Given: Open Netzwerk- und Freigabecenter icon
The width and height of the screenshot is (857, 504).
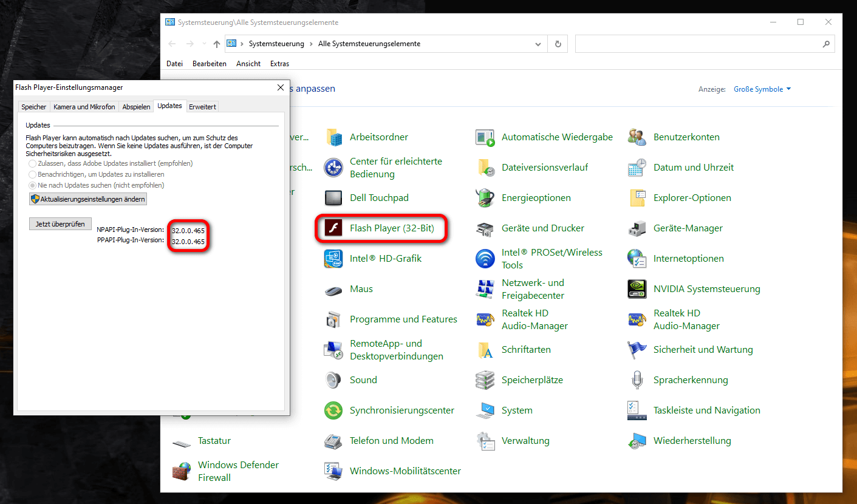Looking at the screenshot, I should pyautogui.click(x=485, y=289).
